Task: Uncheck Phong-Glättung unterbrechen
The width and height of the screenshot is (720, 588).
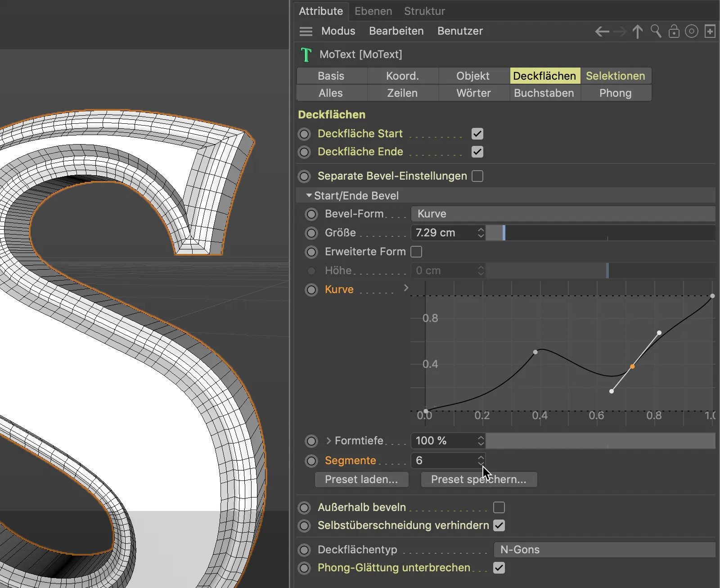Action: (x=499, y=568)
